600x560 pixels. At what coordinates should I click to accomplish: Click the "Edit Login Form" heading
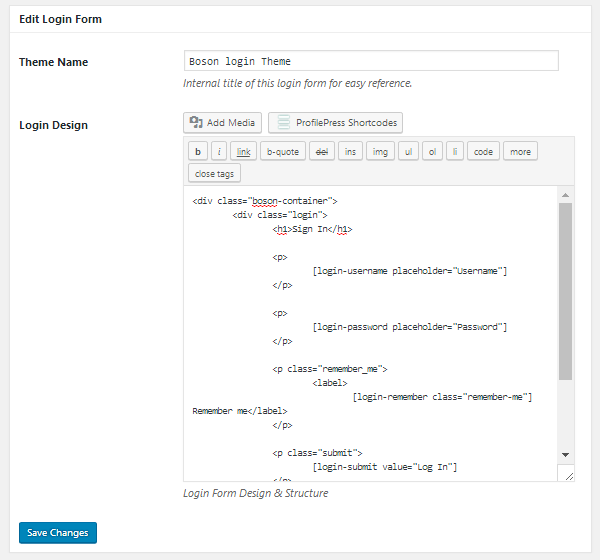pyautogui.click(x=60, y=19)
